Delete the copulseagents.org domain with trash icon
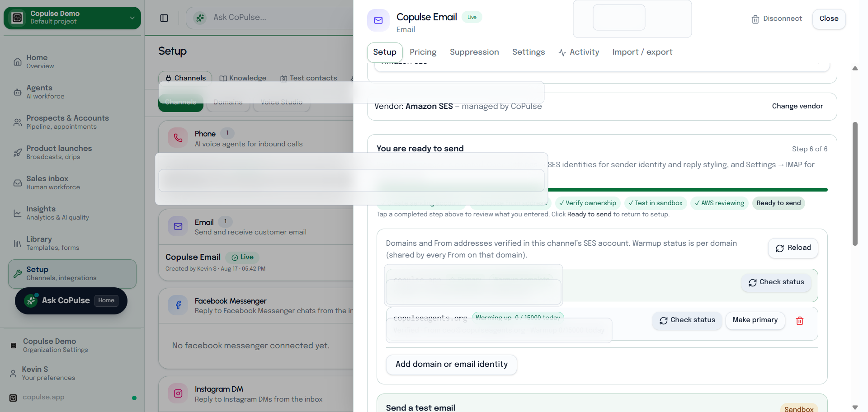 (800, 321)
